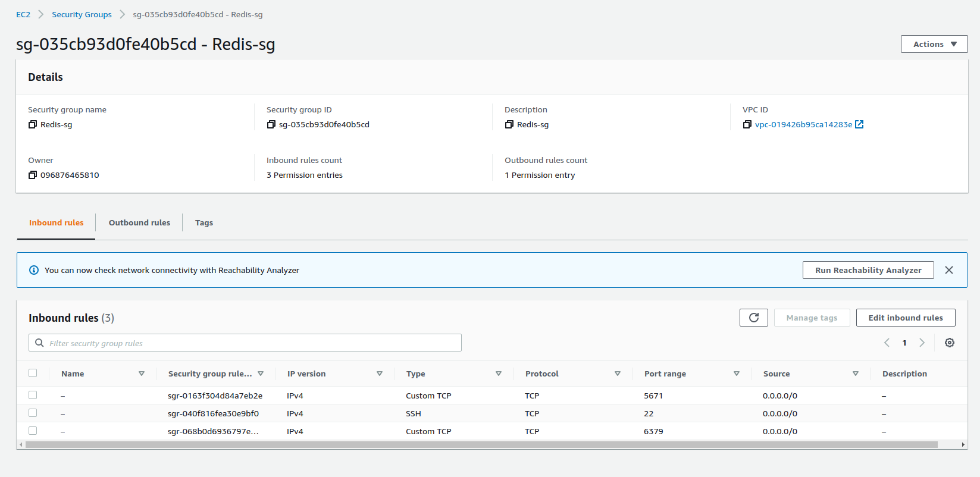This screenshot has height=477, width=980.
Task: Click the first breadcrumb separator chevron
Action: pyautogui.click(x=41, y=14)
